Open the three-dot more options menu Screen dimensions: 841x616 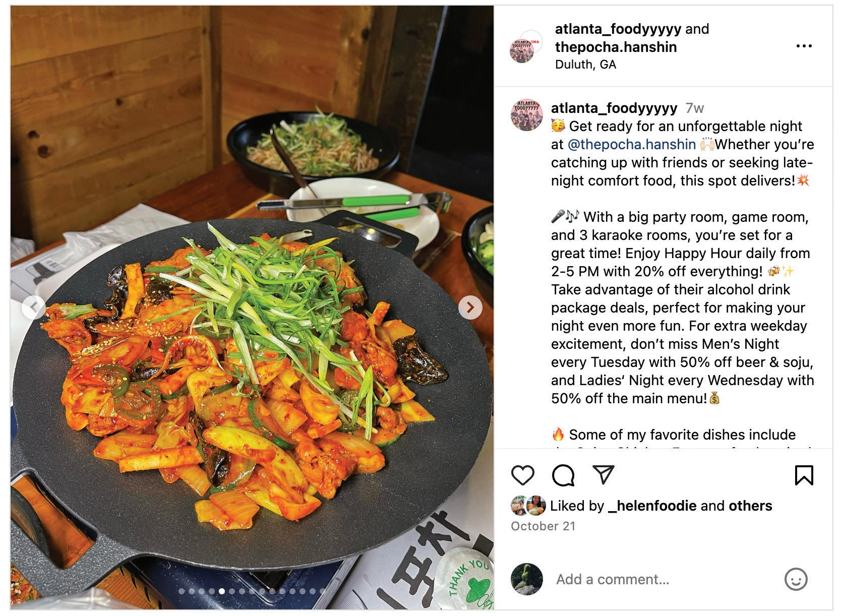pyautogui.click(x=804, y=46)
